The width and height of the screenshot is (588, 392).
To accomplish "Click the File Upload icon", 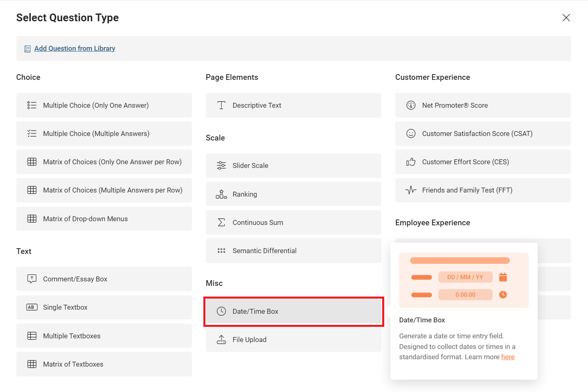I will point(221,340).
